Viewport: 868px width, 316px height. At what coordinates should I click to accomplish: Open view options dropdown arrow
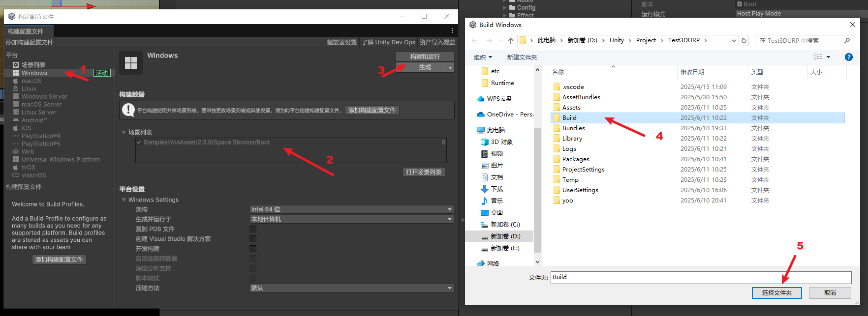[x=828, y=57]
